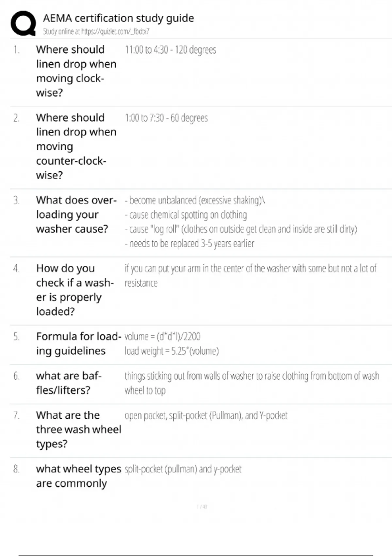The width and height of the screenshot is (392, 556).
Task: Select the question about linen dropping clockwise
Action: (76, 71)
